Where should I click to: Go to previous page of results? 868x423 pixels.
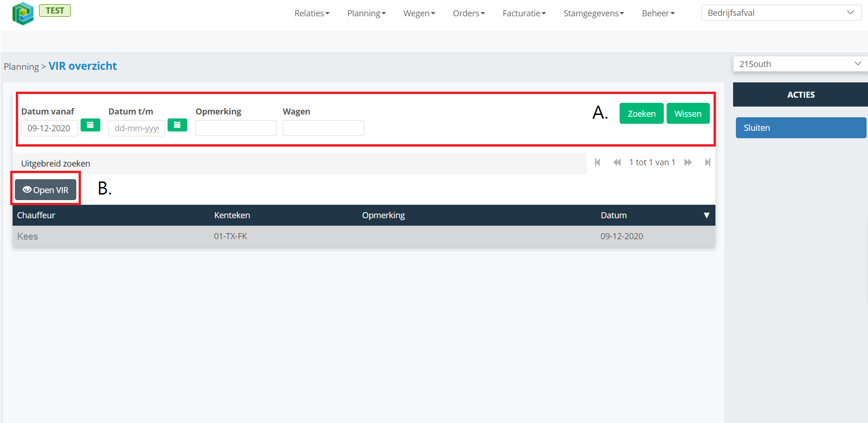(x=617, y=162)
